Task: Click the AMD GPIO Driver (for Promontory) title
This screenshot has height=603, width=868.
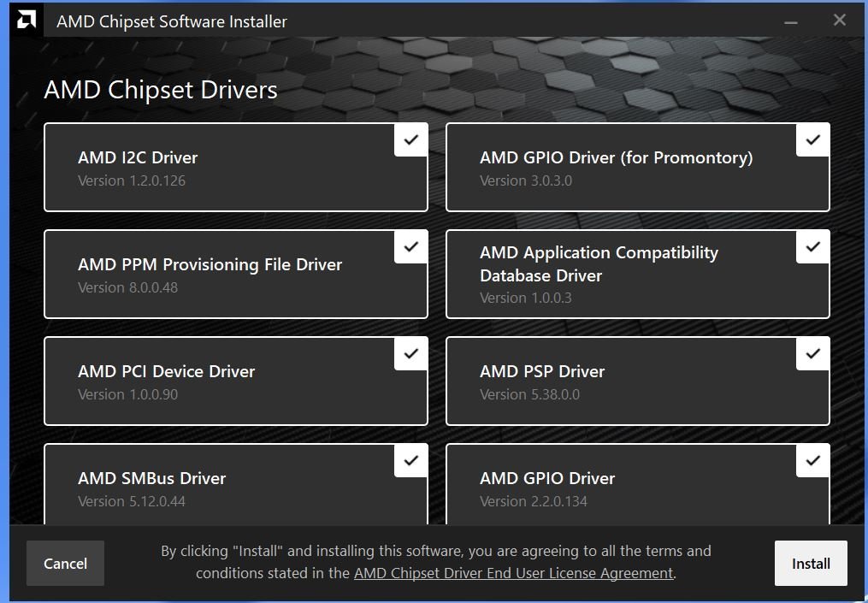Action: tap(616, 158)
